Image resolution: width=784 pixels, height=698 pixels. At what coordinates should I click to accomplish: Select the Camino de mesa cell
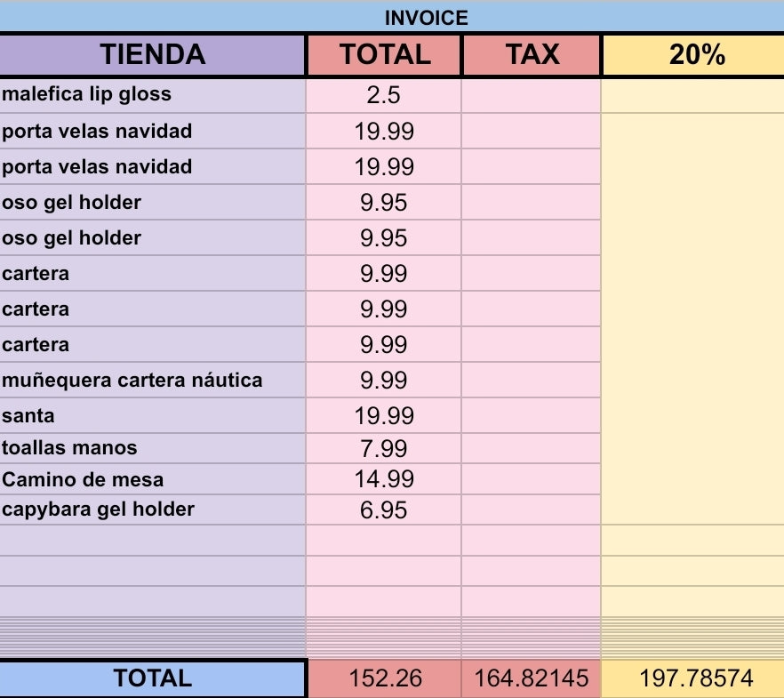[153, 479]
